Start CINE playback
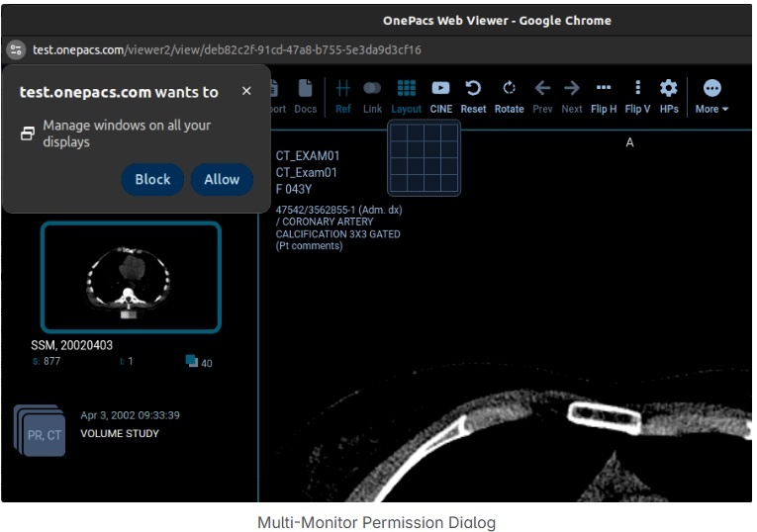Screen dimensions: 757x532 (440, 97)
